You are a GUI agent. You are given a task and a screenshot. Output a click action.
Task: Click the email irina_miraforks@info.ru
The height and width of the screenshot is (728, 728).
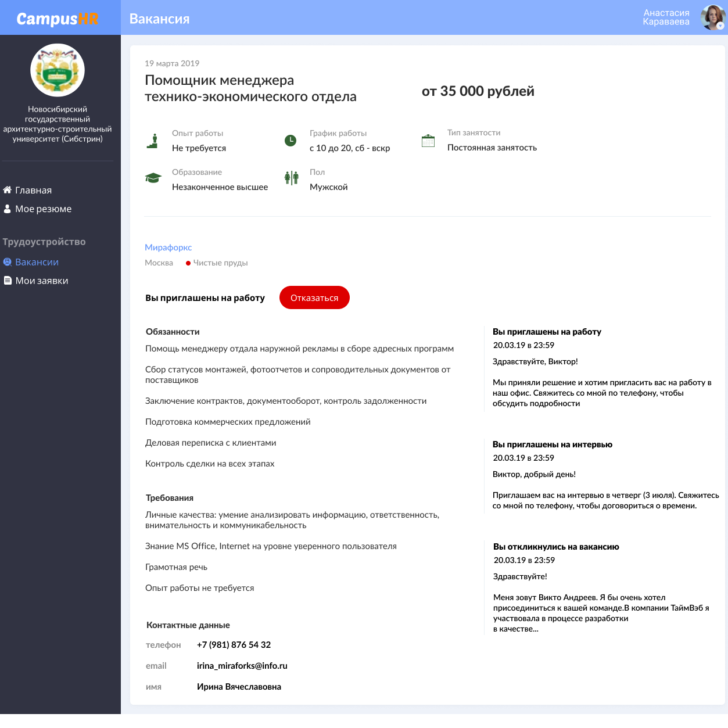(242, 666)
